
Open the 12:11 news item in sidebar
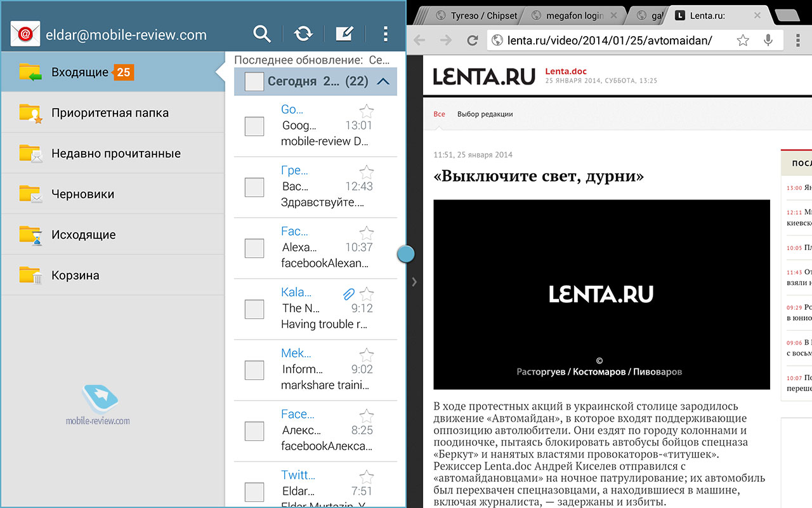pyautogui.click(x=799, y=218)
